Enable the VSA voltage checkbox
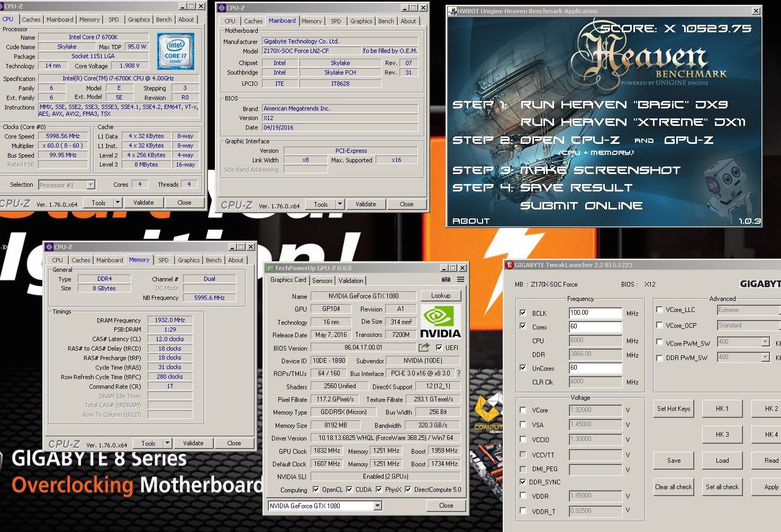Viewport: 781px width, 532px height. coord(523,425)
